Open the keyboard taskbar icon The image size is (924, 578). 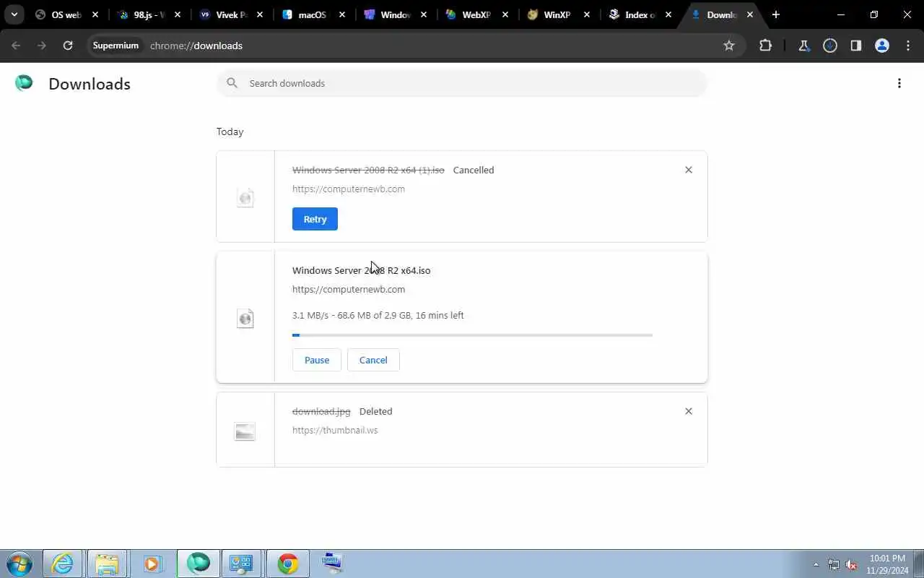pos(332,563)
